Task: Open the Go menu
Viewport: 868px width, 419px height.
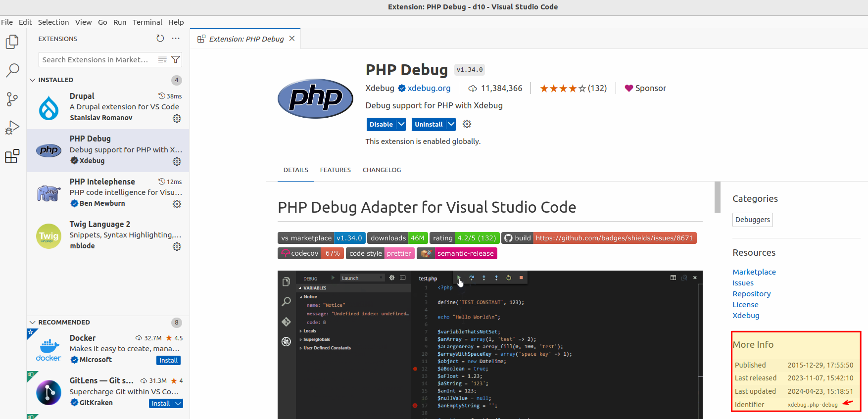Action: (102, 22)
